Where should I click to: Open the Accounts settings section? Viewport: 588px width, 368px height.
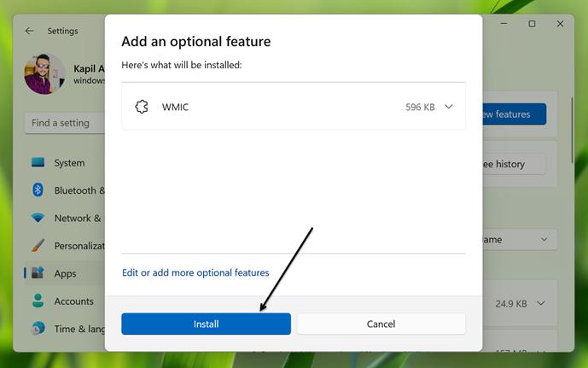(x=73, y=301)
